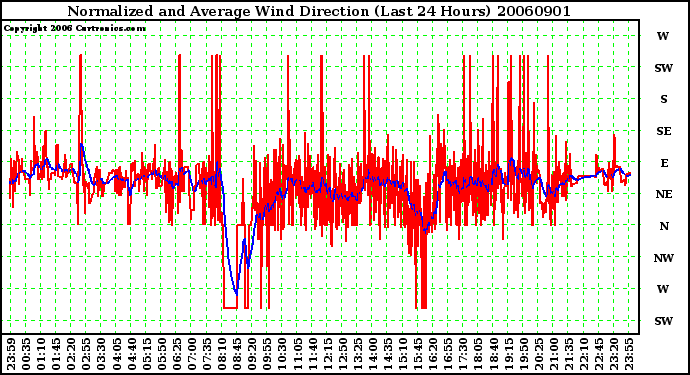
Task: Click the 10:30 time label
Action: click(x=282, y=354)
